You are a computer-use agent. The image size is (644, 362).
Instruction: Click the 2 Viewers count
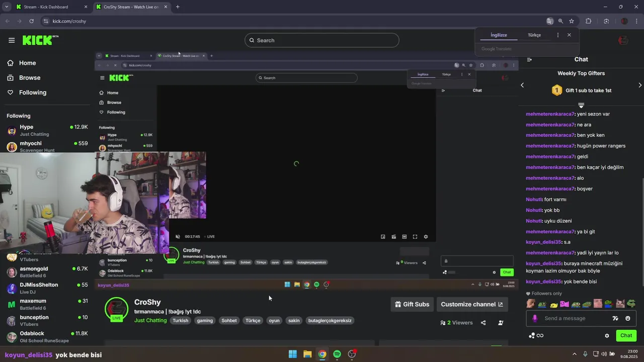[x=456, y=323]
